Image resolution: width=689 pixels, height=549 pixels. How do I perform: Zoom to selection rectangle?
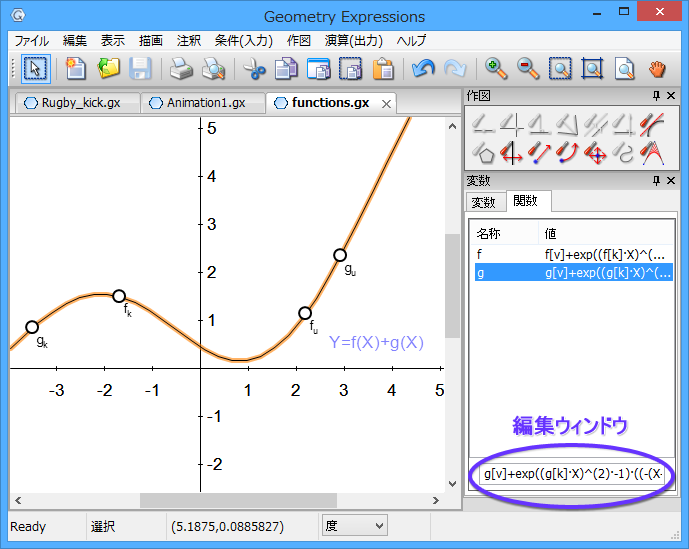(560, 69)
